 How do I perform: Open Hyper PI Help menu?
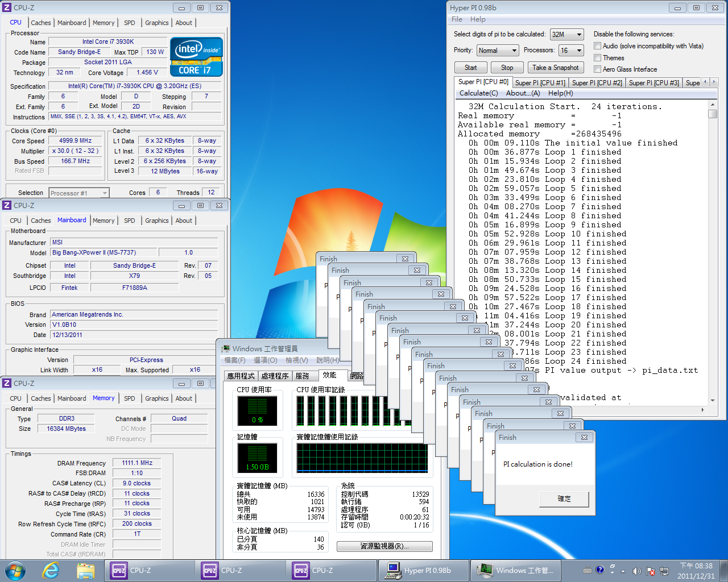[478, 19]
